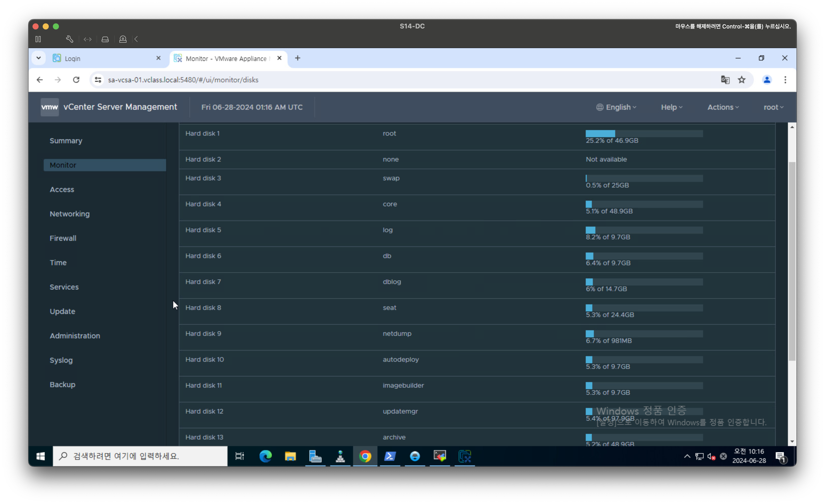
Task: Open the root user dropdown
Action: [x=773, y=107]
